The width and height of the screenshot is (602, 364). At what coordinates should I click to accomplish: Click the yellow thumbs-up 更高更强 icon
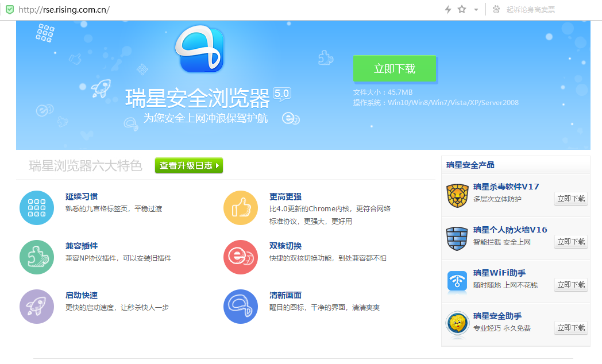[x=241, y=208]
